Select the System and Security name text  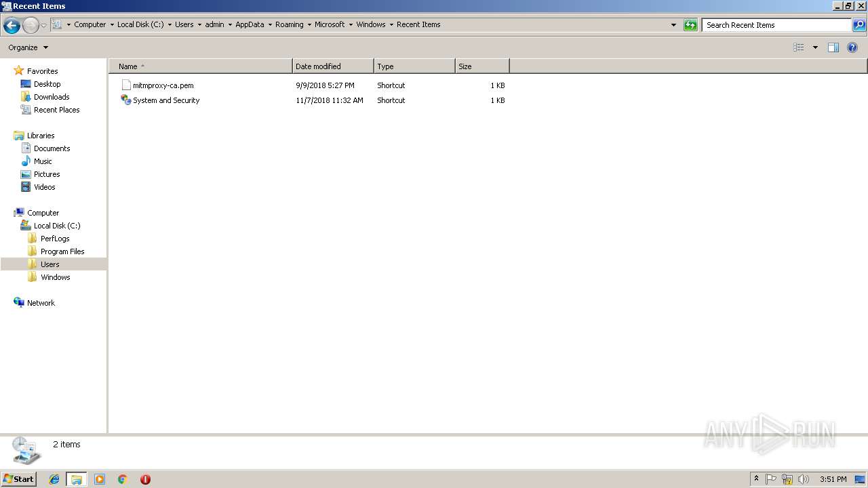point(166,100)
